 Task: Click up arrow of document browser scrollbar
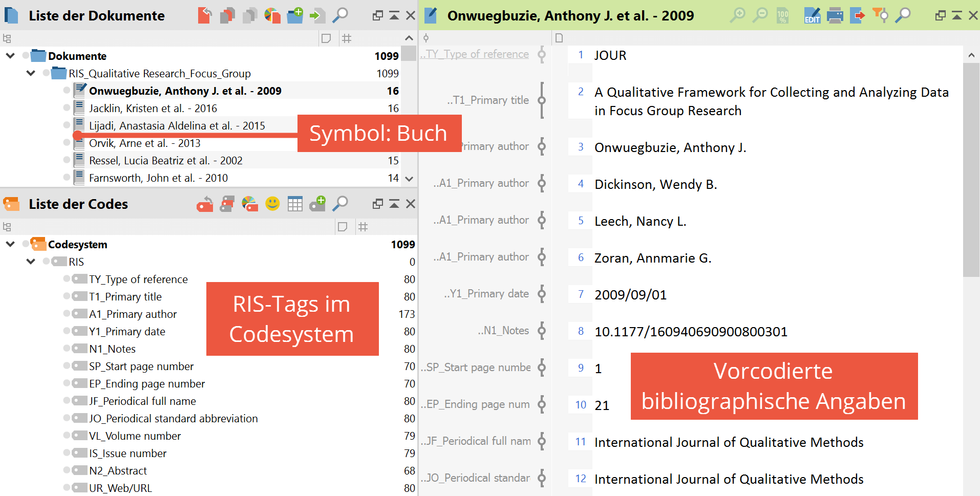click(x=971, y=55)
